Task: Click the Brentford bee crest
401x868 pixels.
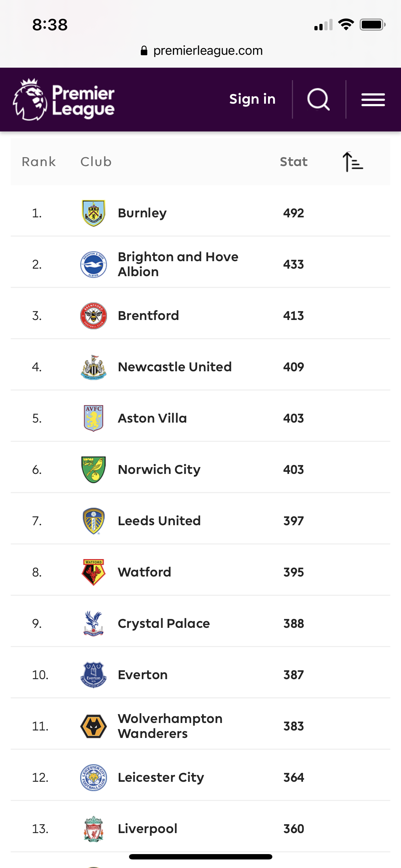Action: tap(93, 316)
